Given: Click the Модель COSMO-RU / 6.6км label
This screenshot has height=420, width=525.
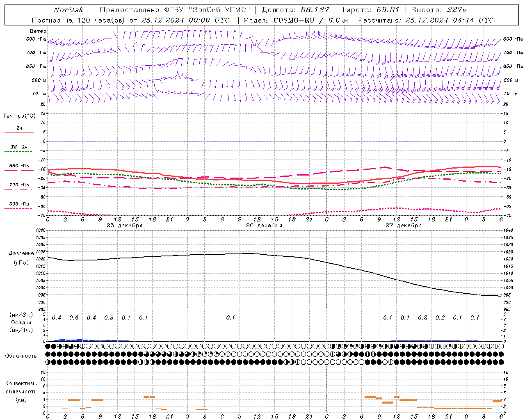Looking at the screenshot, I should [295, 20].
